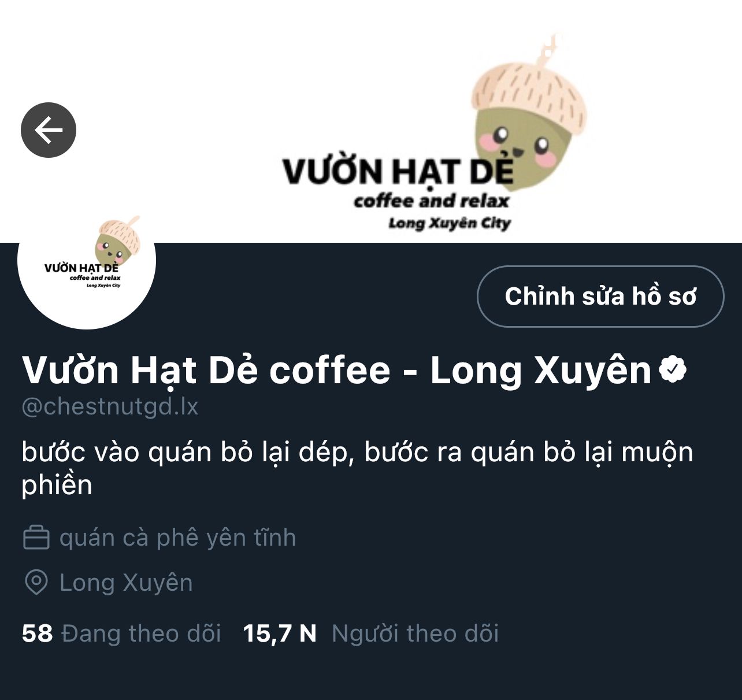The height and width of the screenshot is (700, 742).
Task: Go back using the arrow icon
Action: [x=49, y=130]
